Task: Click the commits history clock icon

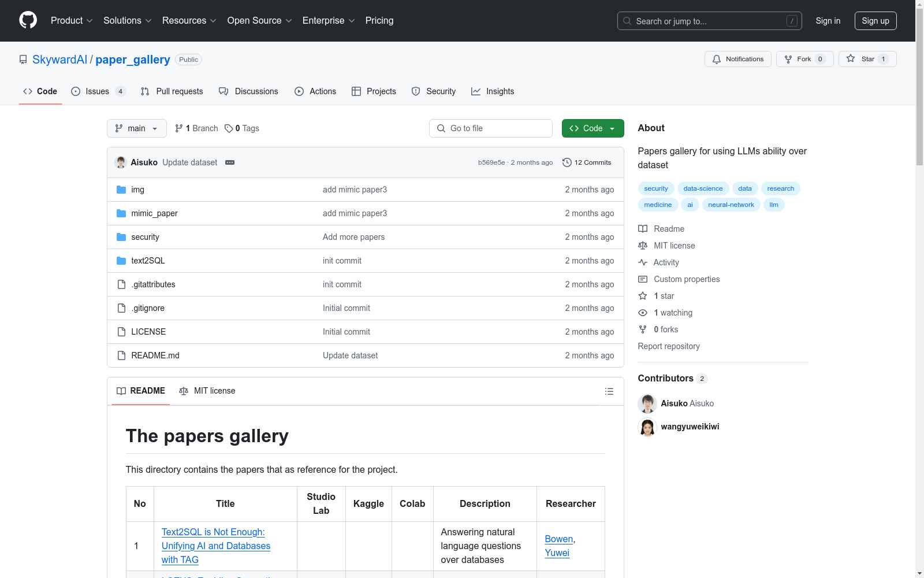Action: (567, 162)
